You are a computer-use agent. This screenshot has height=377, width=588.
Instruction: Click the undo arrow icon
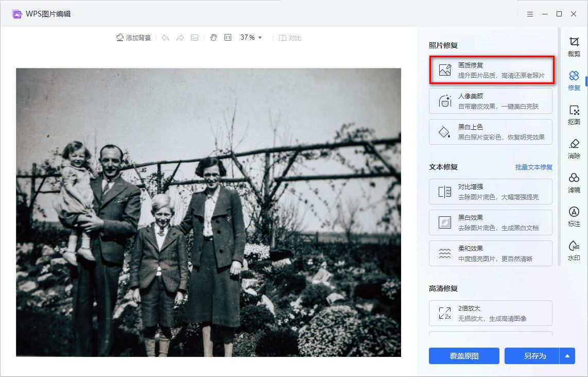165,38
